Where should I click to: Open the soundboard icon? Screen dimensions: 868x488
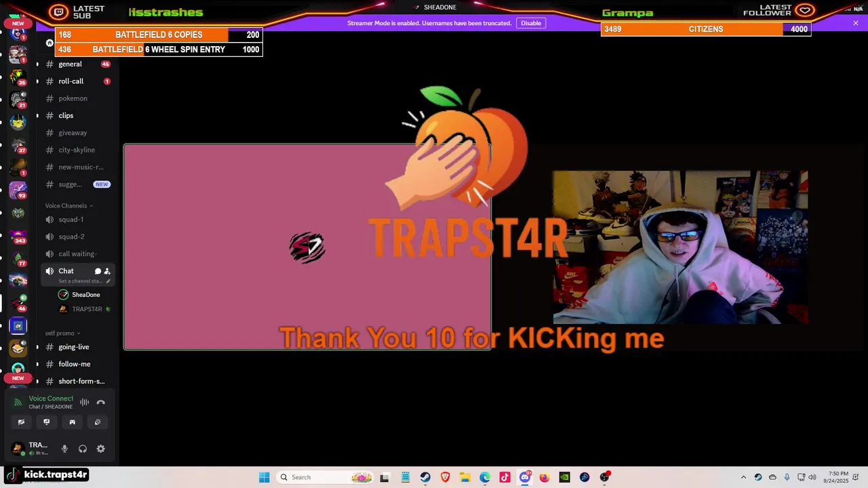pyautogui.click(x=98, y=422)
